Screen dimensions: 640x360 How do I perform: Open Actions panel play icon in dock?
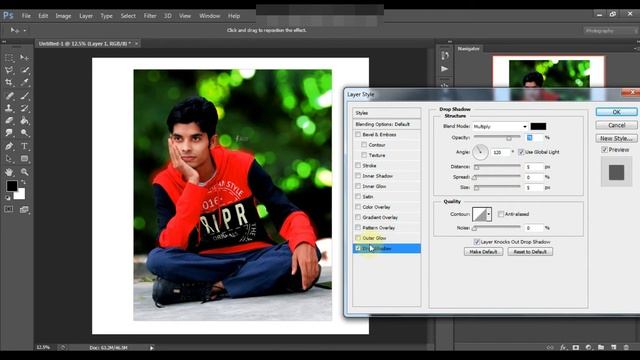click(445, 69)
